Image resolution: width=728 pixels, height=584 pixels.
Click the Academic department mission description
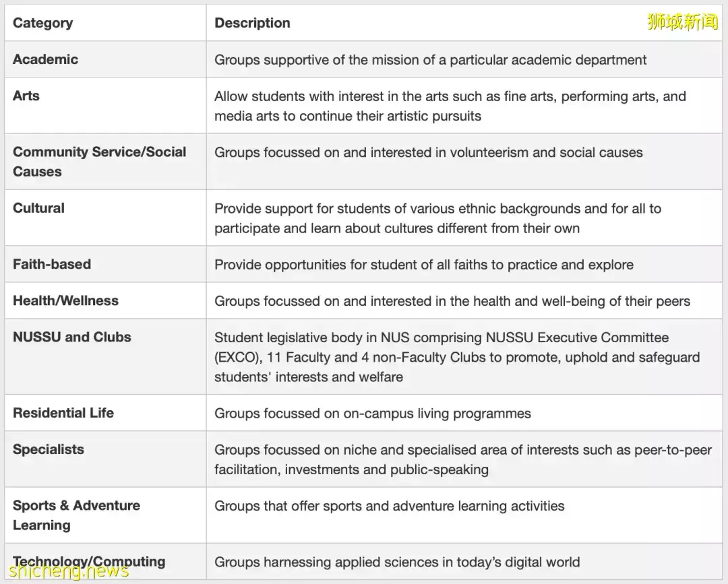pyautogui.click(x=430, y=59)
